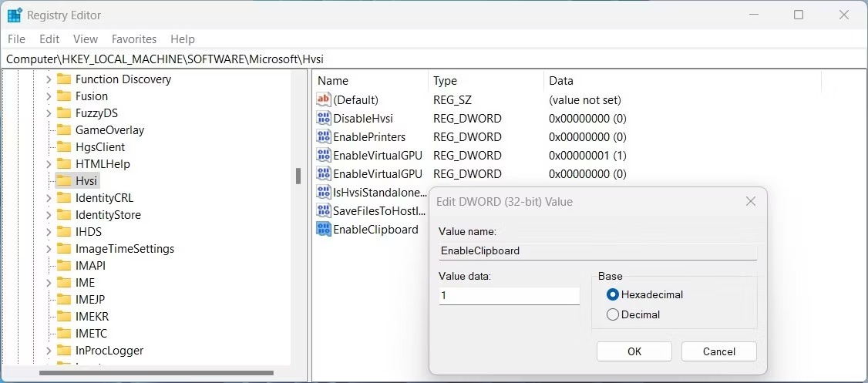This screenshot has width=868, height=383.
Task: Select the IMAPI folder icon
Action: pyautogui.click(x=64, y=266)
